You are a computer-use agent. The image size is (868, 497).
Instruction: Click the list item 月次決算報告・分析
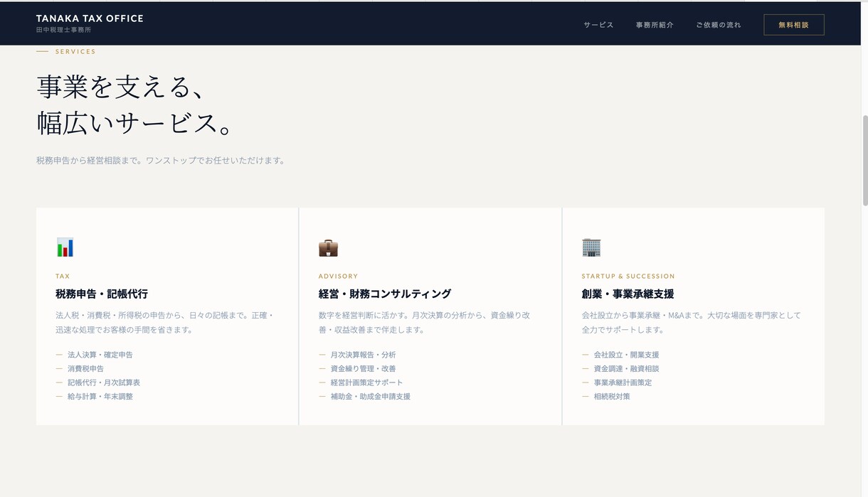[363, 355]
